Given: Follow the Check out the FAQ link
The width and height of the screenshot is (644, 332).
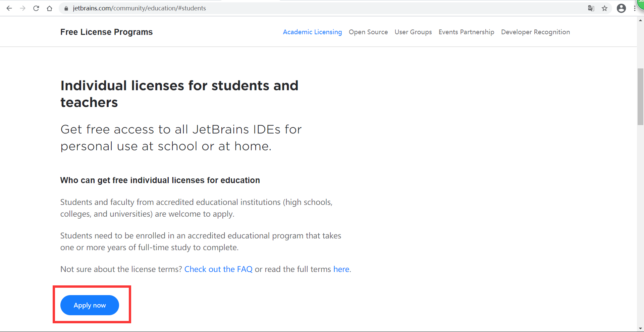Looking at the screenshot, I should pyautogui.click(x=218, y=269).
